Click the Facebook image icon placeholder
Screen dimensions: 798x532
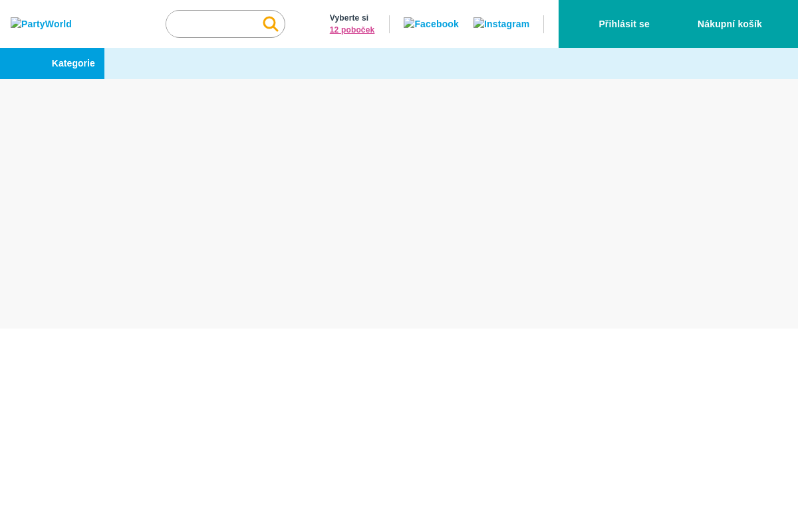[x=409, y=23]
